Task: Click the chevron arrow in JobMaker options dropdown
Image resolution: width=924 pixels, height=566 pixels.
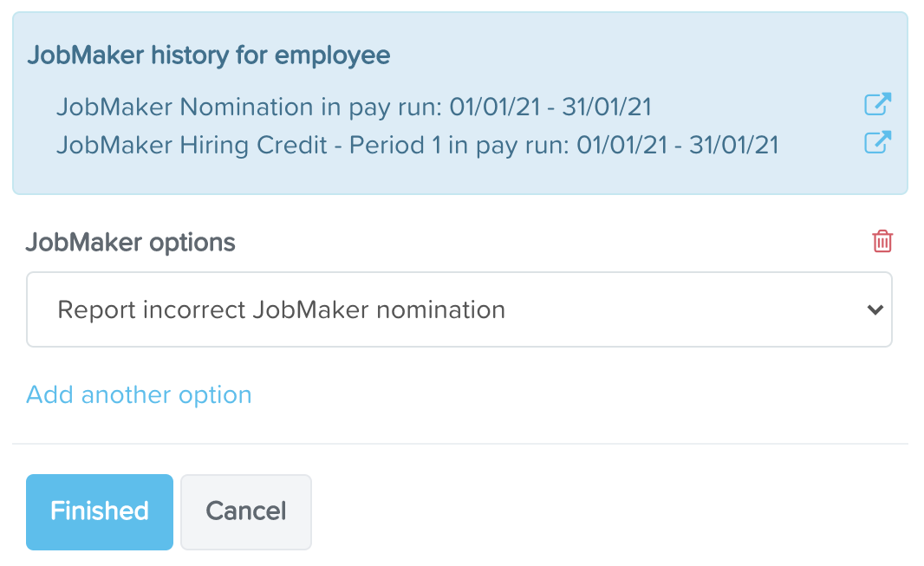Action: click(875, 309)
